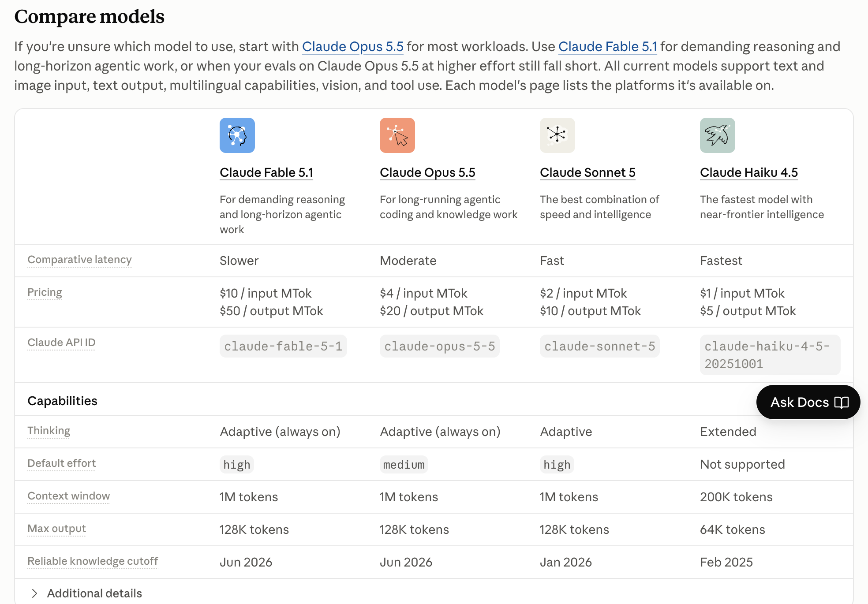Click the book icon in Ask Docs
This screenshot has height=604, width=868.
pyautogui.click(x=842, y=402)
